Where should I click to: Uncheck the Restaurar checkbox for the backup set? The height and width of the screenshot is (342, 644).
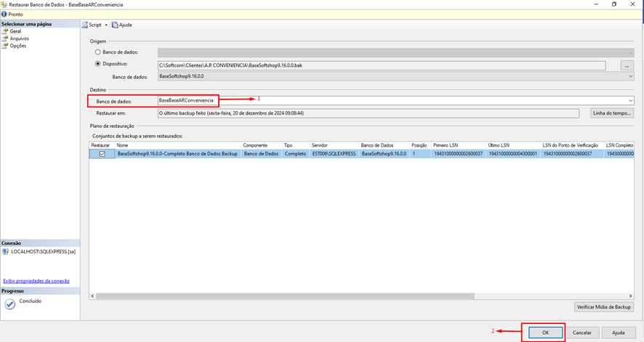click(x=102, y=154)
